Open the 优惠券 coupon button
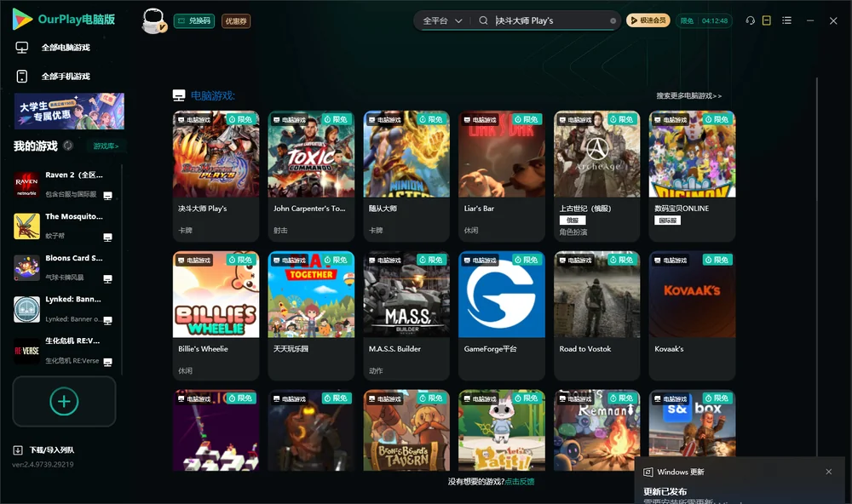This screenshot has width=852, height=504. tap(236, 20)
